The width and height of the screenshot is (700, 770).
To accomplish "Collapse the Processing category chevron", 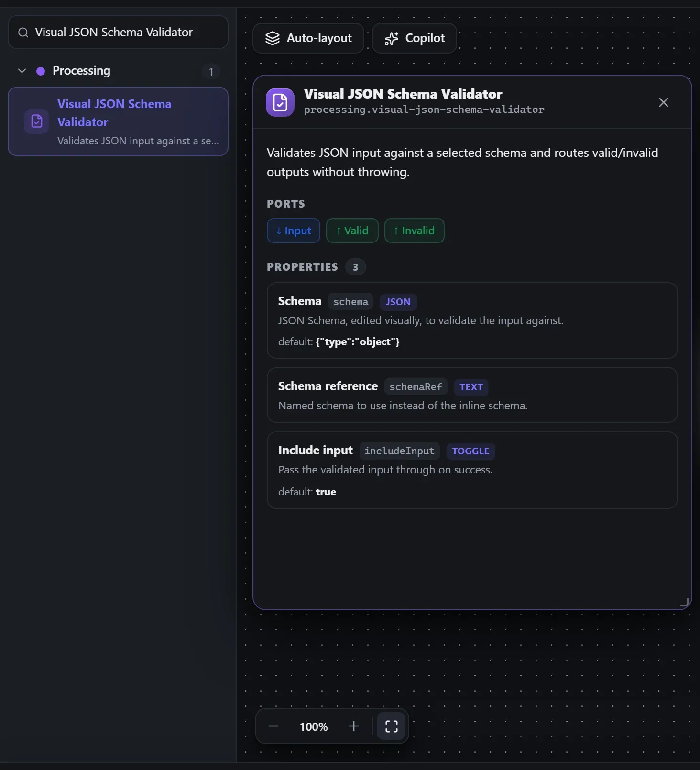I will [22, 71].
